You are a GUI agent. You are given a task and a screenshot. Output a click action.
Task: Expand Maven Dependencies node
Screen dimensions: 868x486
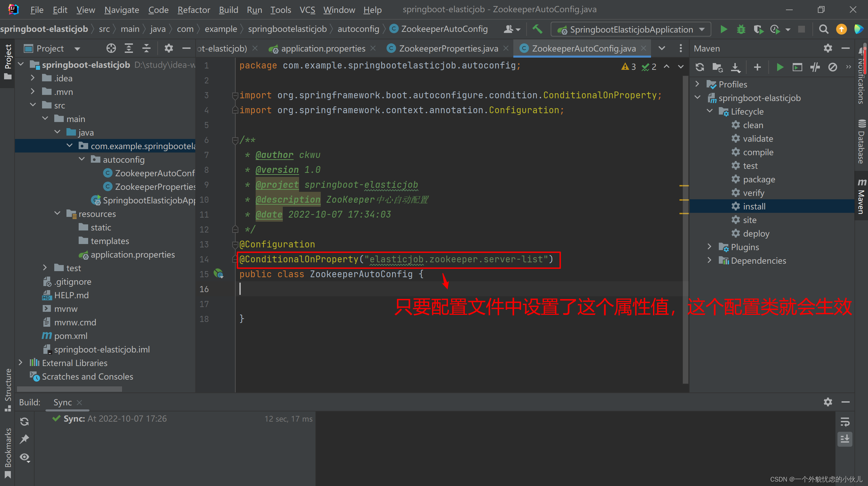710,260
